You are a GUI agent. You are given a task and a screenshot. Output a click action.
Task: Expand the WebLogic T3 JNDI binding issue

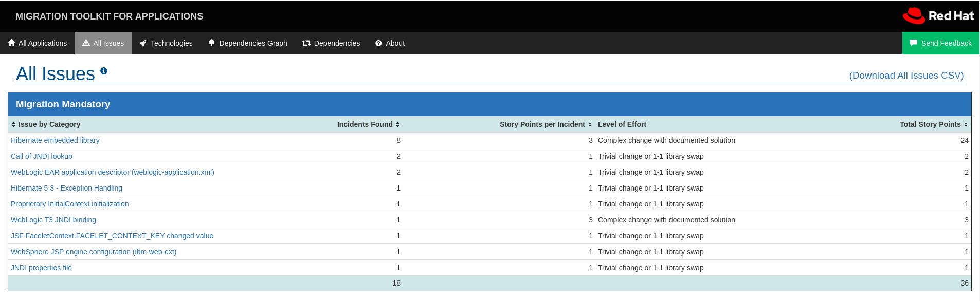53,220
